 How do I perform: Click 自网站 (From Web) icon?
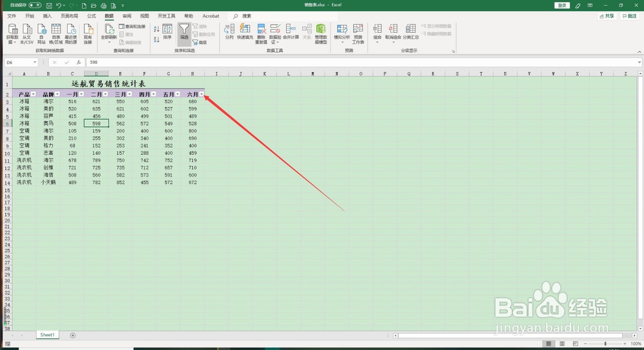pyautogui.click(x=41, y=34)
